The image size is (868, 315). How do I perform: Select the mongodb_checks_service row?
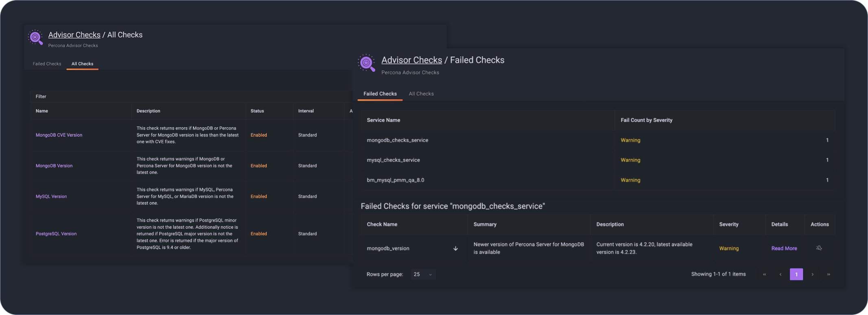(x=598, y=140)
